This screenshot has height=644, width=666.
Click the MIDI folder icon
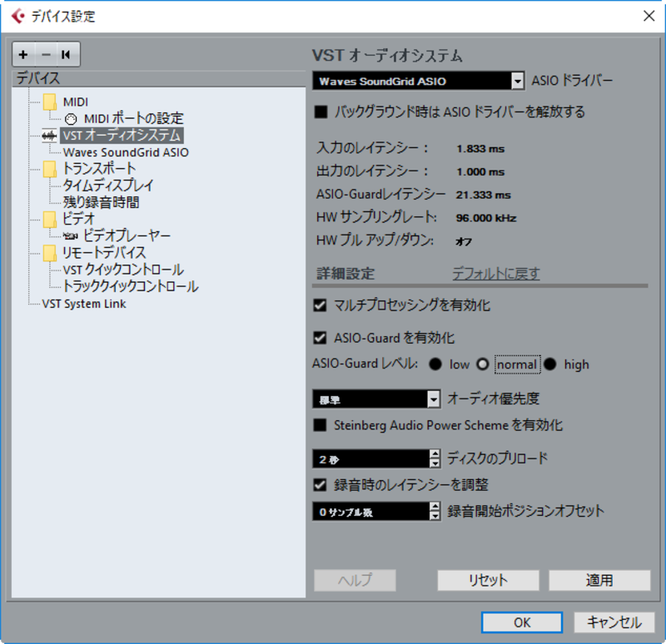50,102
